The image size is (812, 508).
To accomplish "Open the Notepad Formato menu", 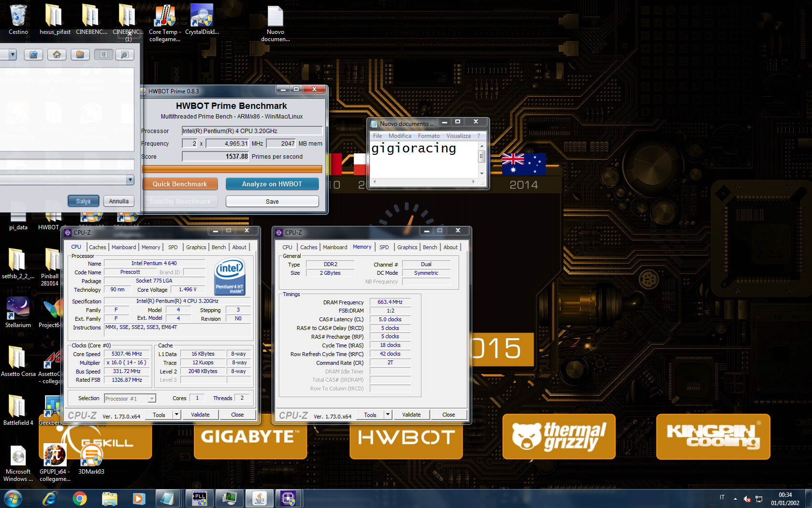I will [x=429, y=136].
